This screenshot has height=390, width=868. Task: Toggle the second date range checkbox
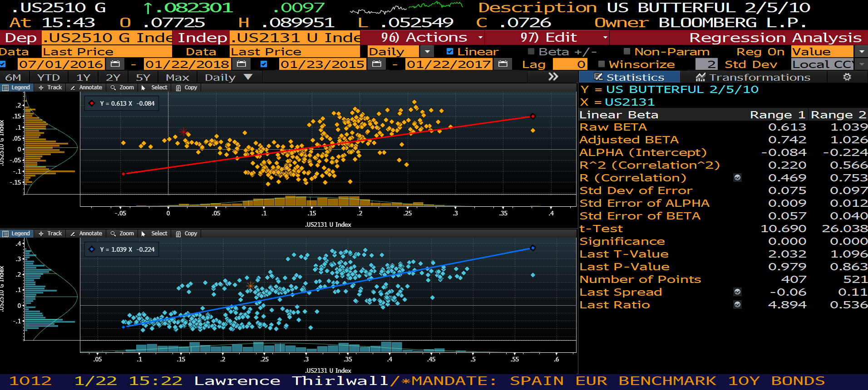(x=264, y=64)
